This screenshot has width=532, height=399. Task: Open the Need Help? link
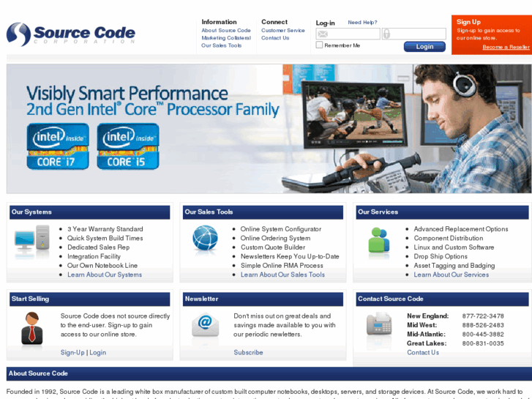362,23
